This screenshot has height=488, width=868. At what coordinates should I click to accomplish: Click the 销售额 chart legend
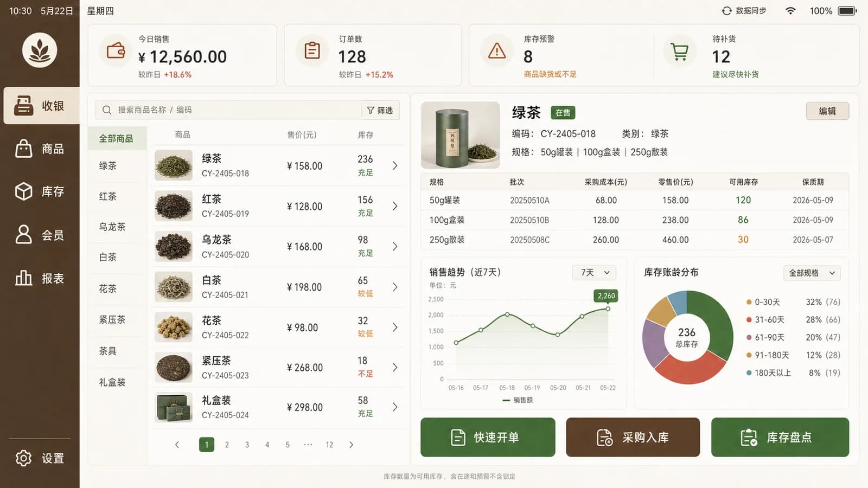point(518,400)
